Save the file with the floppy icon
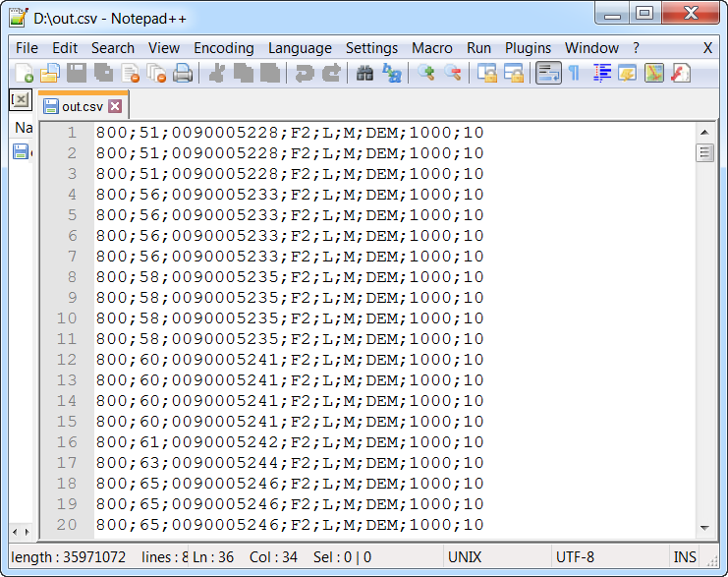The width and height of the screenshot is (728, 577). pyautogui.click(x=77, y=74)
